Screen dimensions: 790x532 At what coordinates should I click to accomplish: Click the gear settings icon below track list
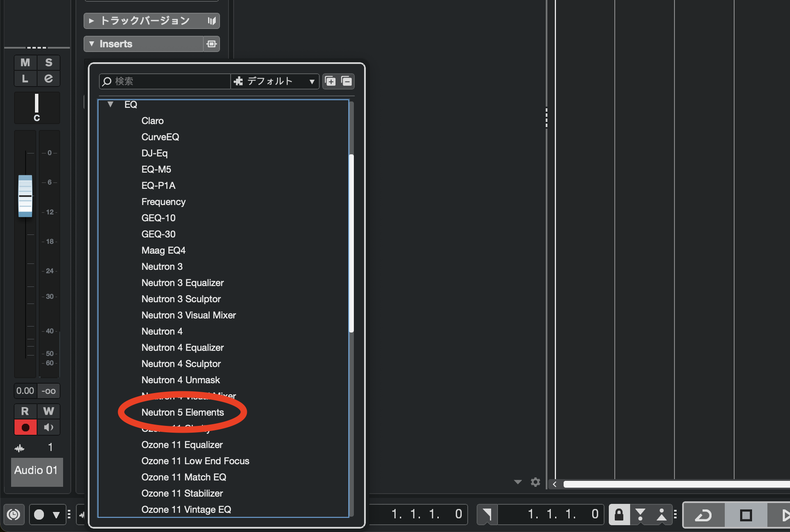coord(535,482)
